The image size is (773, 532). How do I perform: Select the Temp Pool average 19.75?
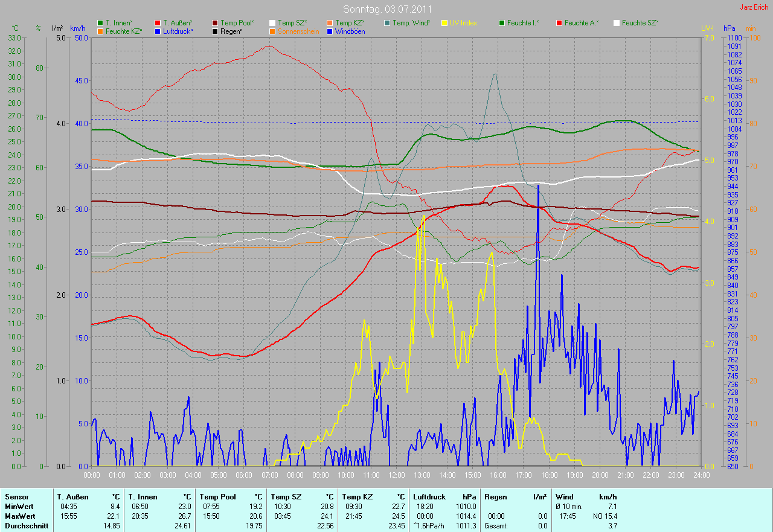tap(254, 526)
